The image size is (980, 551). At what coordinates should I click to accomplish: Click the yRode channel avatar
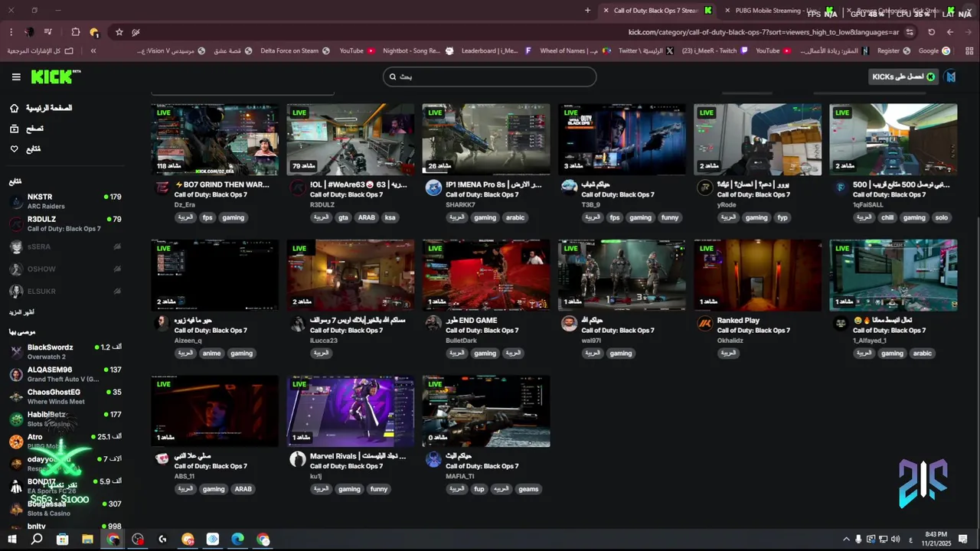pos(704,187)
